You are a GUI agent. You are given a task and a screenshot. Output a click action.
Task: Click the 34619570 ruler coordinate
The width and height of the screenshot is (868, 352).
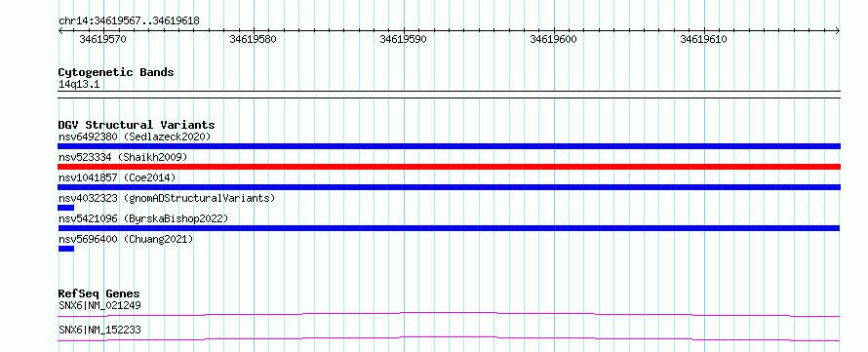(103, 39)
